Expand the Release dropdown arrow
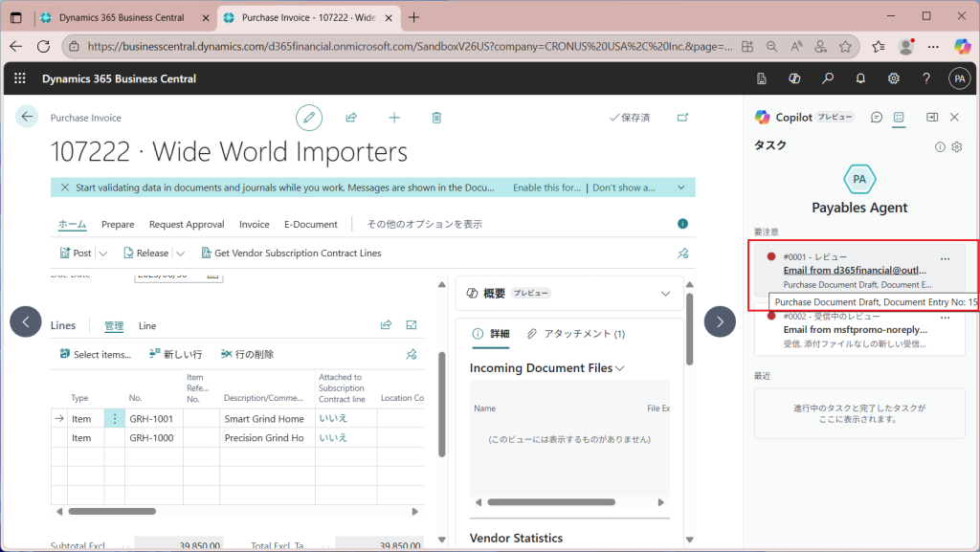Viewport: 980px width, 552px height. click(181, 253)
